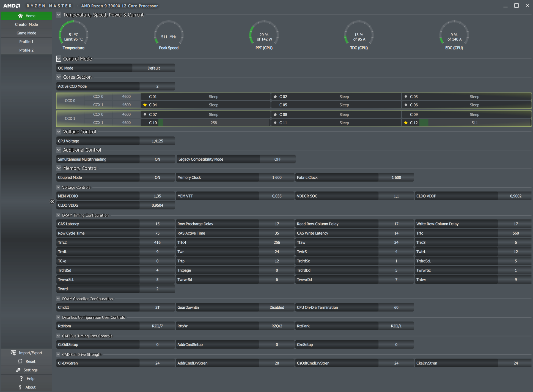Click the About info icon
The image size is (533, 392).
(20, 387)
